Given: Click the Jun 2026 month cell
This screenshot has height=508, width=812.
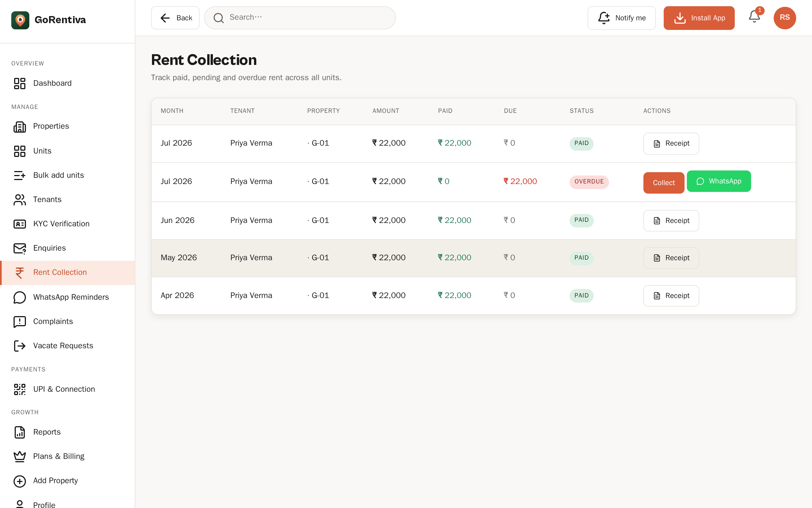Looking at the screenshot, I should pyautogui.click(x=178, y=220).
